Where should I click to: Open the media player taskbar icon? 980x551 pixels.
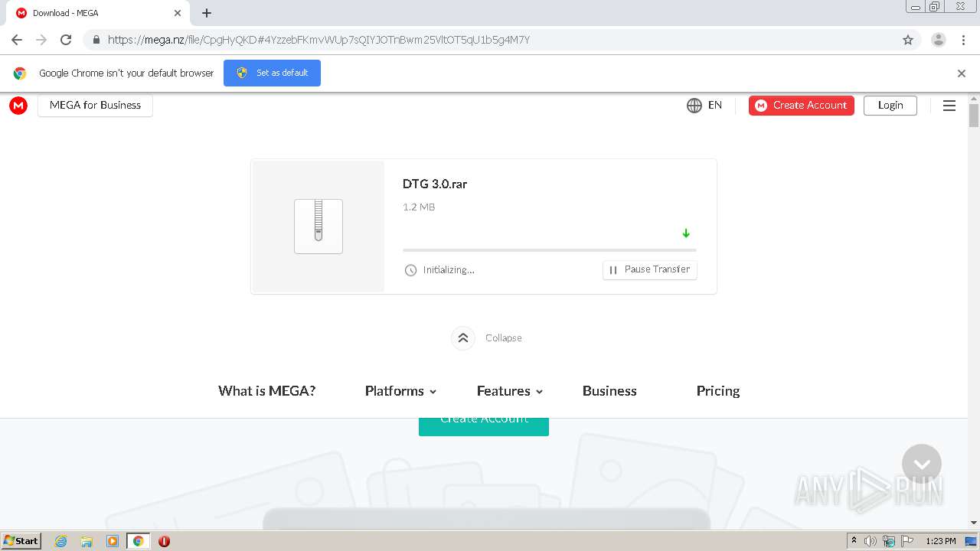click(x=113, y=541)
